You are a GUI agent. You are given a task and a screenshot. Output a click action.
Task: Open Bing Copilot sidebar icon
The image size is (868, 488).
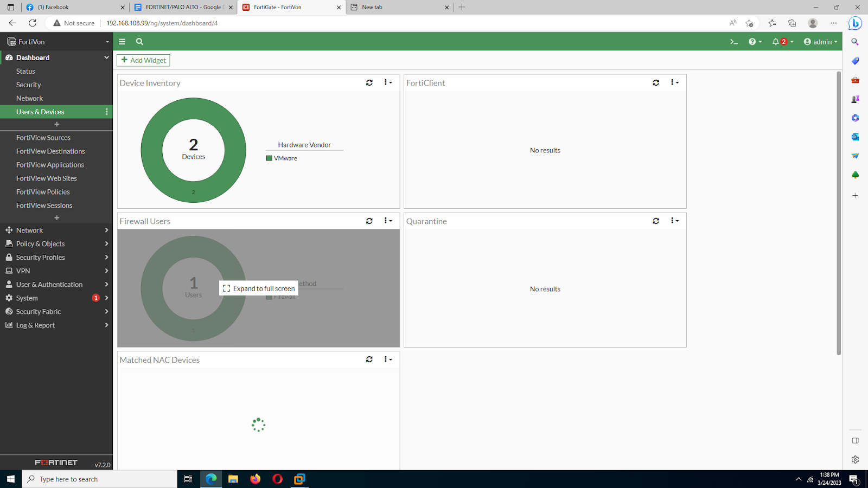point(856,23)
